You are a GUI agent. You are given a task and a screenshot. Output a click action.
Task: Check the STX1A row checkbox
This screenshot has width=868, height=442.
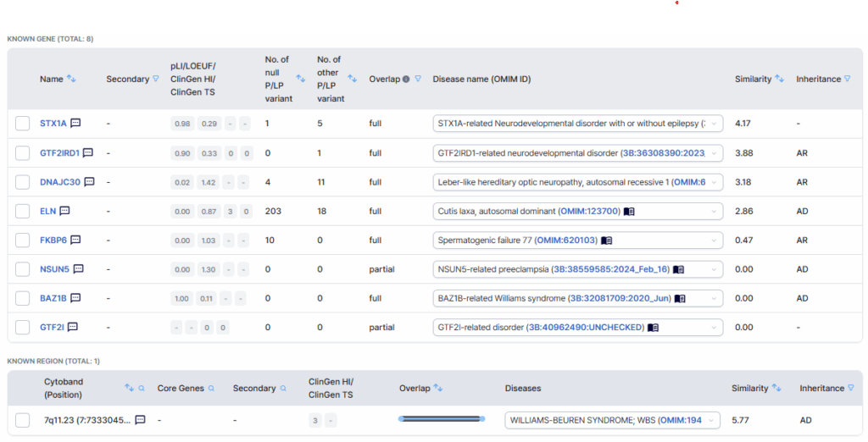pyautogui.click(x=23, y=124)
